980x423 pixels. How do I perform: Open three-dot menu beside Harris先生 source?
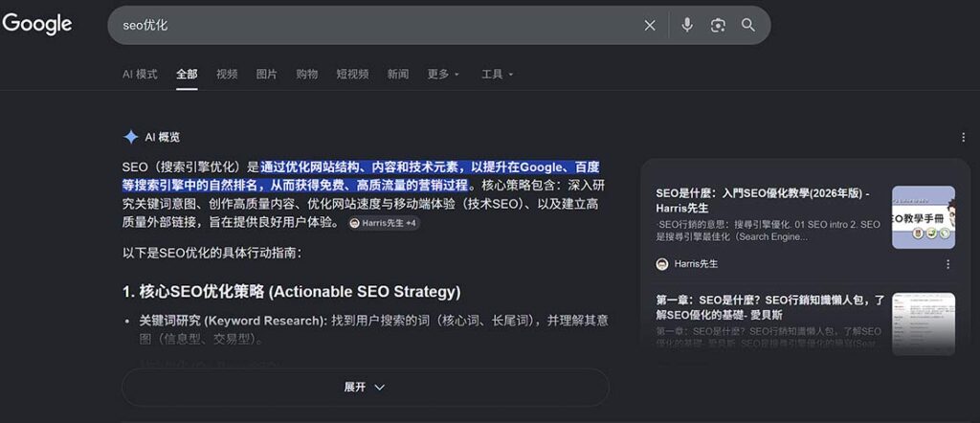click(948, 264)
